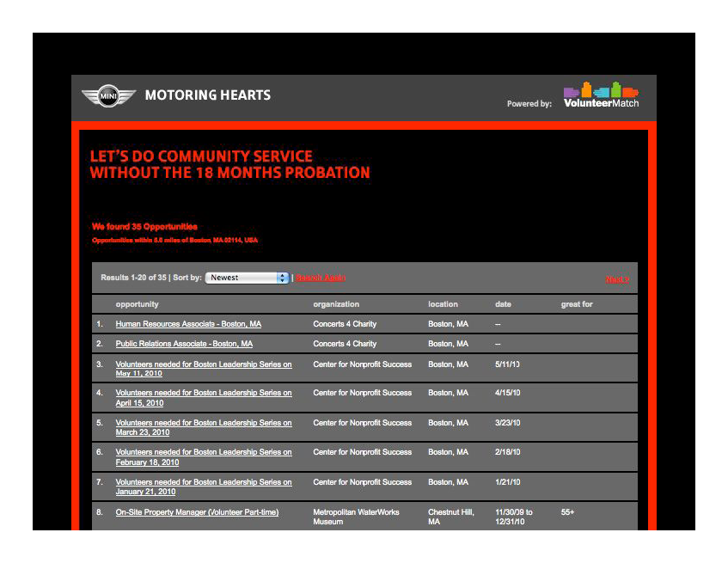Click the location column header
This screenshot has height=563, width=728.
click(443, 304)
